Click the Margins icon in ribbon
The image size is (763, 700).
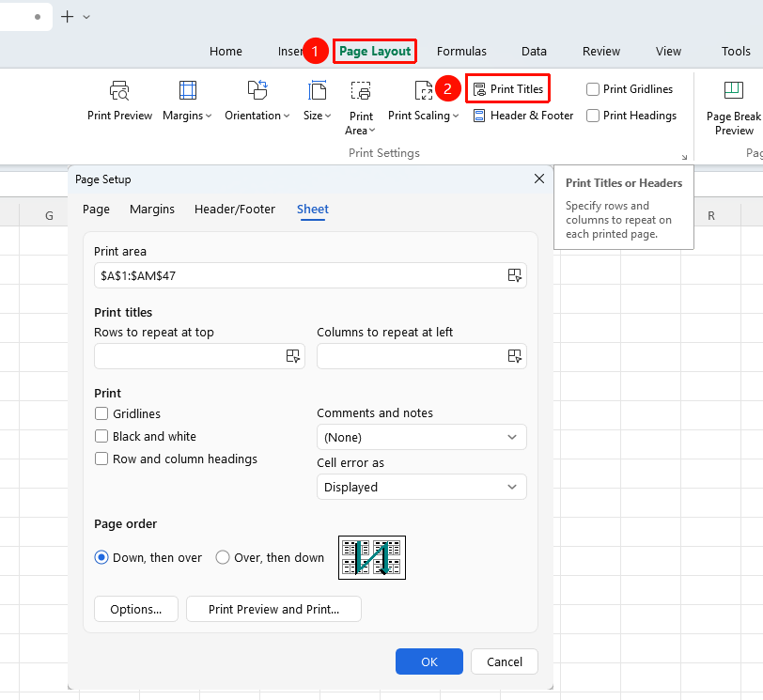coord(187,90)
